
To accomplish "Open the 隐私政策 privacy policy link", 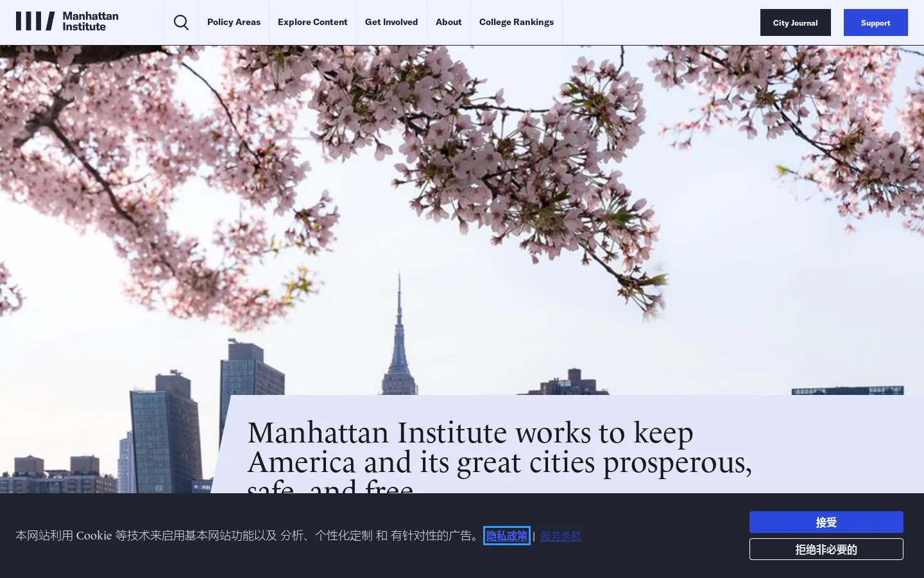I will point(507,536).
